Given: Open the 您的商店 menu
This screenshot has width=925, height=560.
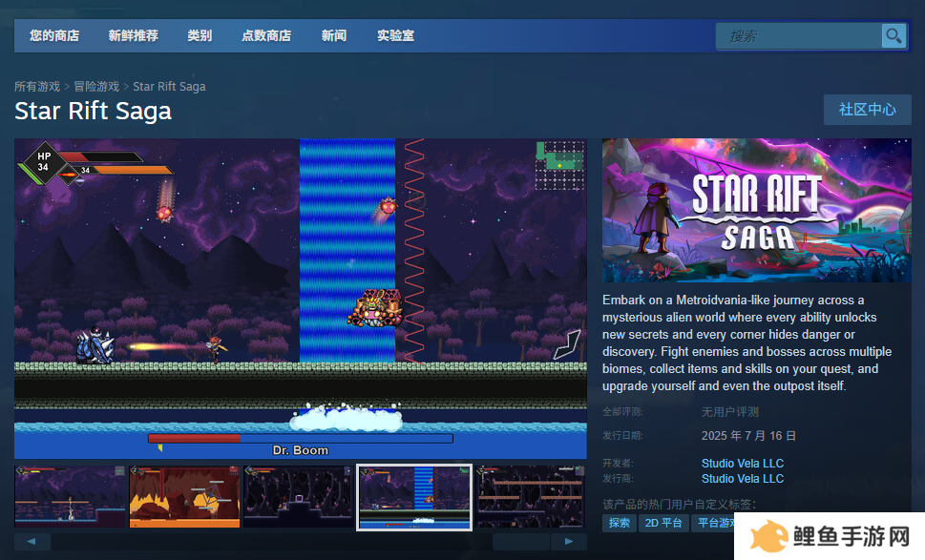Looking at the screenshot, I should tap(54, 35).
